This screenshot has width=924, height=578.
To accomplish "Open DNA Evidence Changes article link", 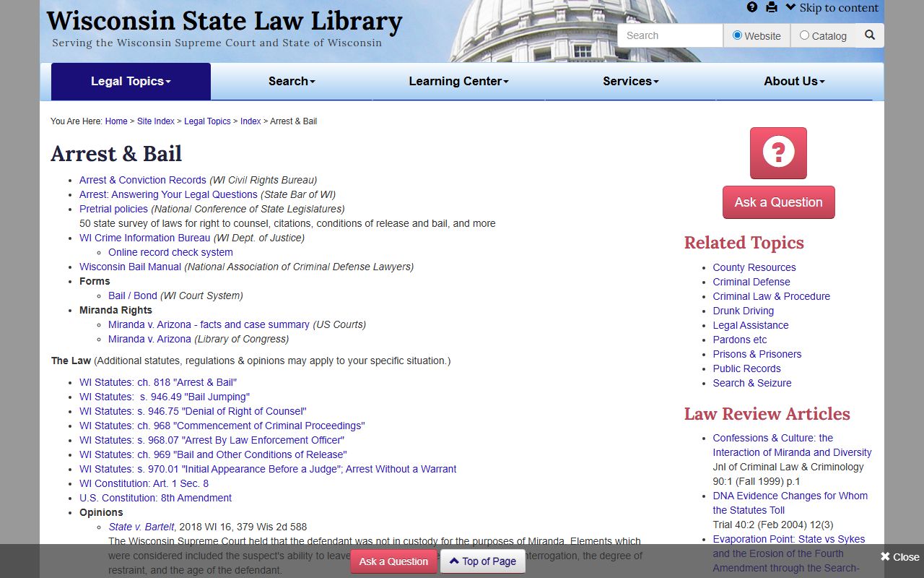I will pos(790,503).
